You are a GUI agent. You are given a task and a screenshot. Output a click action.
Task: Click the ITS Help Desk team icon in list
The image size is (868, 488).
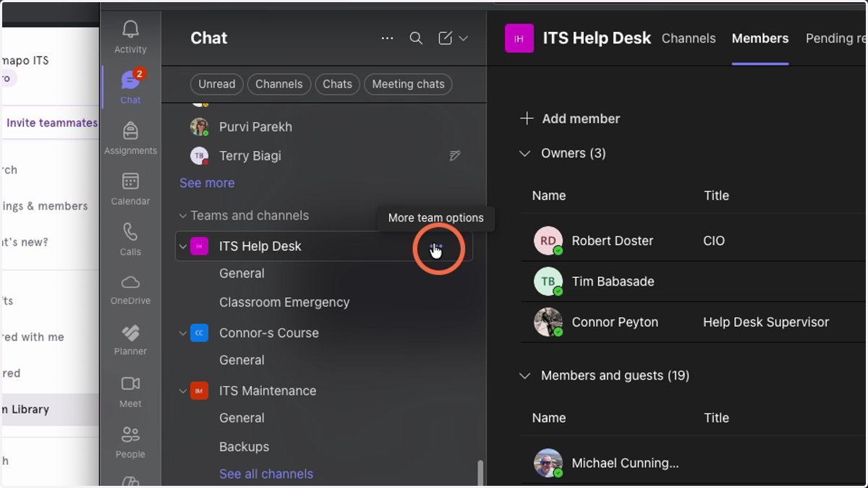199,247
